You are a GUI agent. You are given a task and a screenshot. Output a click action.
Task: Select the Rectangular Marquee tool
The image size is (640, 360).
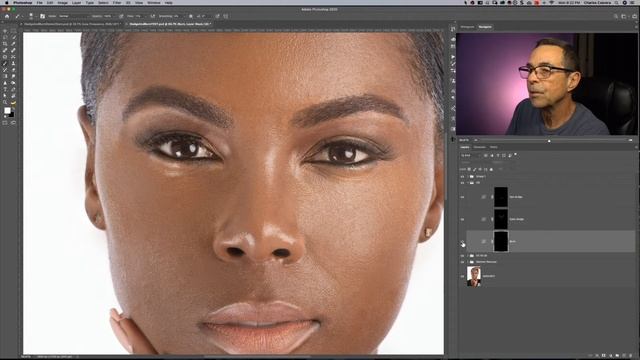[x=13, y=31]
